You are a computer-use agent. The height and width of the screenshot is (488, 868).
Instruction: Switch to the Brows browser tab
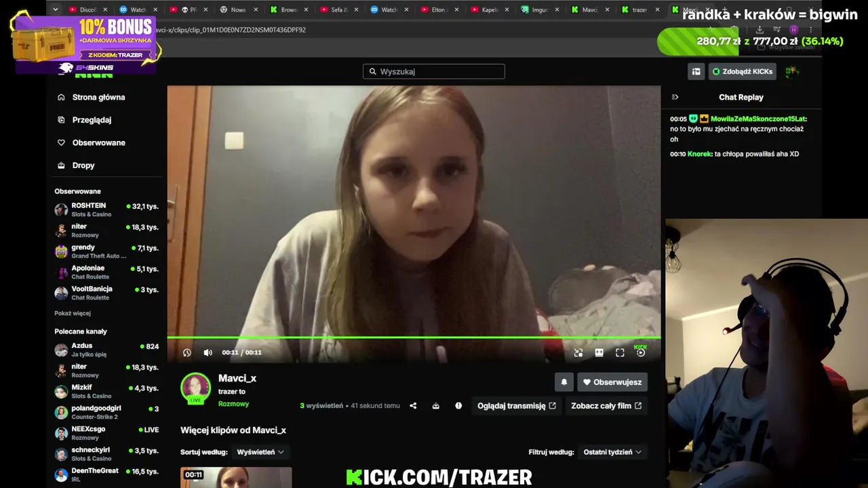tap(288, 9)
